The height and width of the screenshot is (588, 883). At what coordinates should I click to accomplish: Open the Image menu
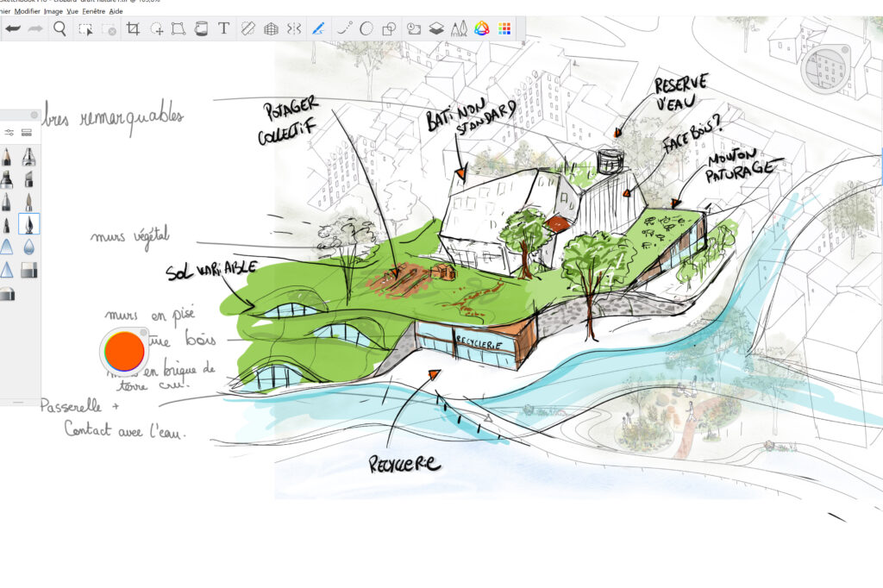(x=53, y=10)
